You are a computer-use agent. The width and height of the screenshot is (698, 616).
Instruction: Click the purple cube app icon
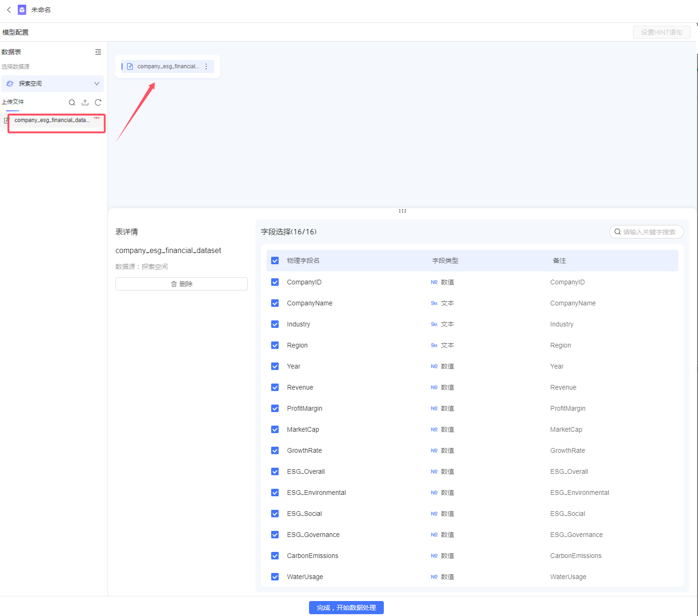click(x=22, y=10)
